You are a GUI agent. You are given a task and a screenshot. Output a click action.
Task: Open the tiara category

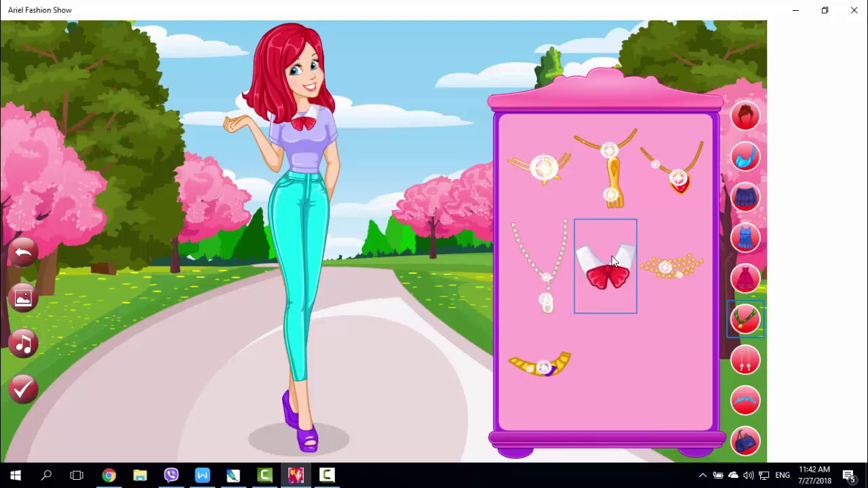745,401
